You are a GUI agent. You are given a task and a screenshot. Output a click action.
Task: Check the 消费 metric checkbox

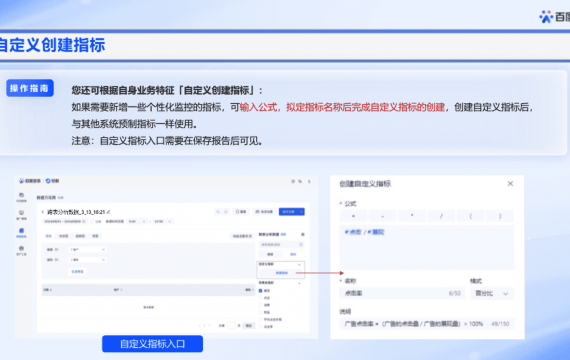tap(260, 305)
